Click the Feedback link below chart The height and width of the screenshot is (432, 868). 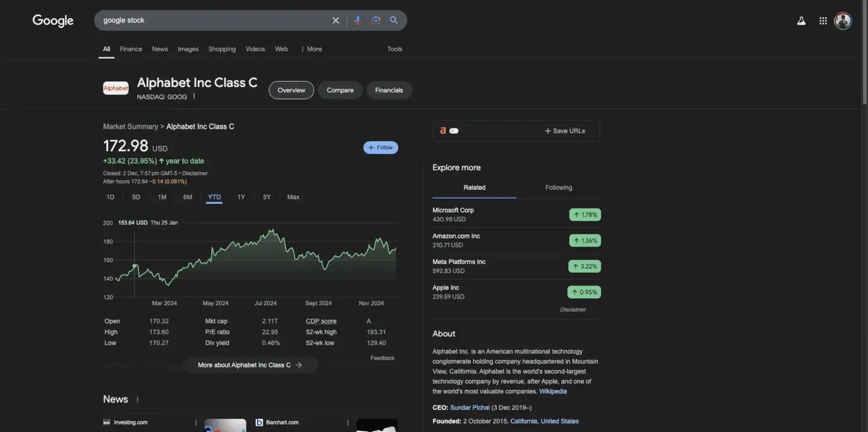pos(382,358)
